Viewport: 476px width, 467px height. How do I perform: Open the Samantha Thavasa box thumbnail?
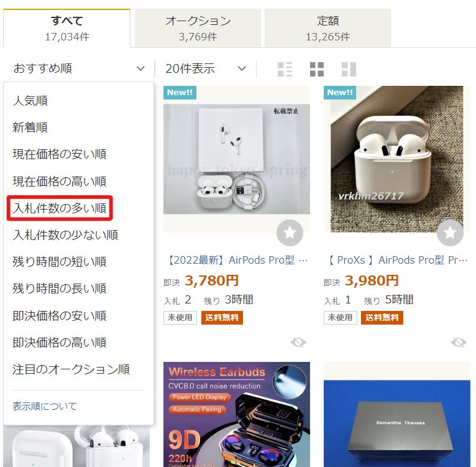click(397, 414)
